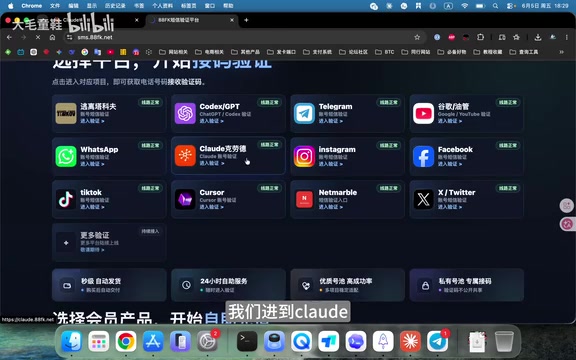
Task: Open the 窗口 menu
Action: coord(210,6)
